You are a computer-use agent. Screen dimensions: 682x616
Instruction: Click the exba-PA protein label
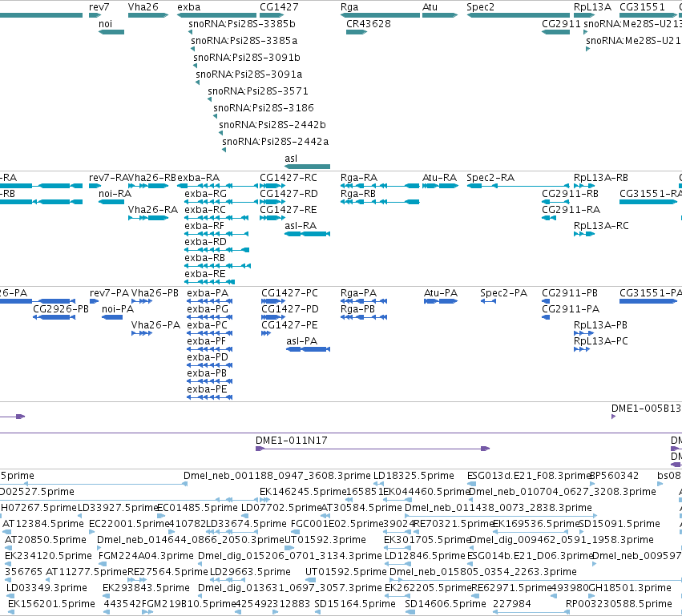click(208, 293)
